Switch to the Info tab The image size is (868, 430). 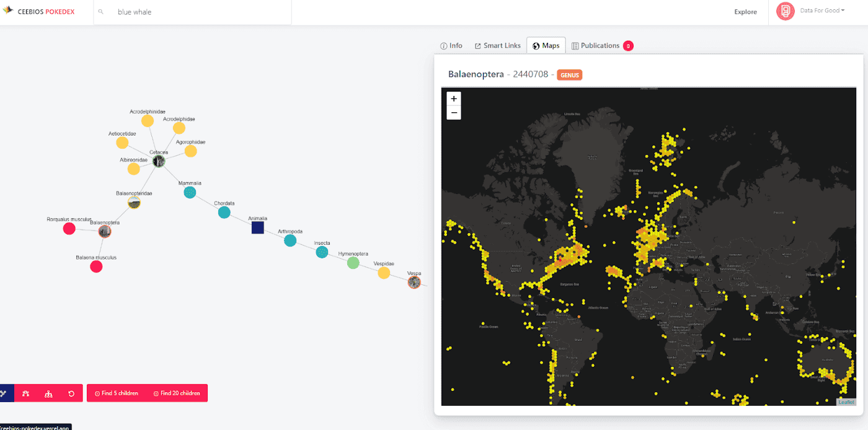[x=451, y=45]
